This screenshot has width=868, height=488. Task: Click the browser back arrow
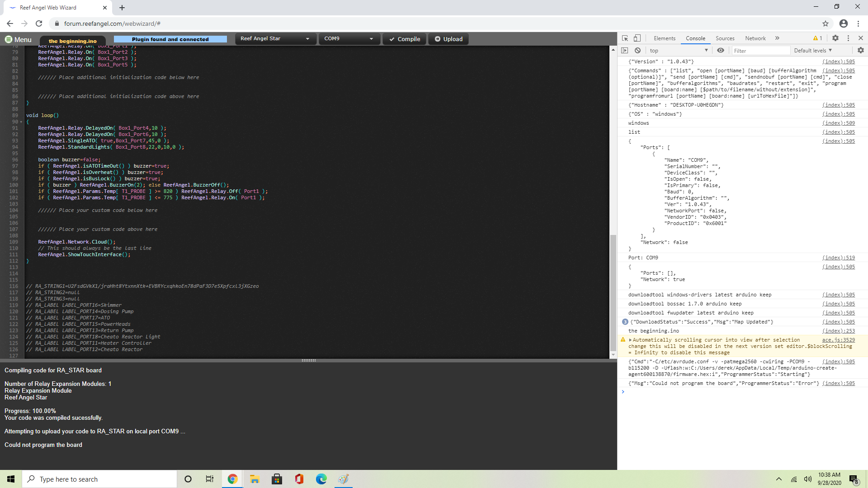[x=10, y=23]
